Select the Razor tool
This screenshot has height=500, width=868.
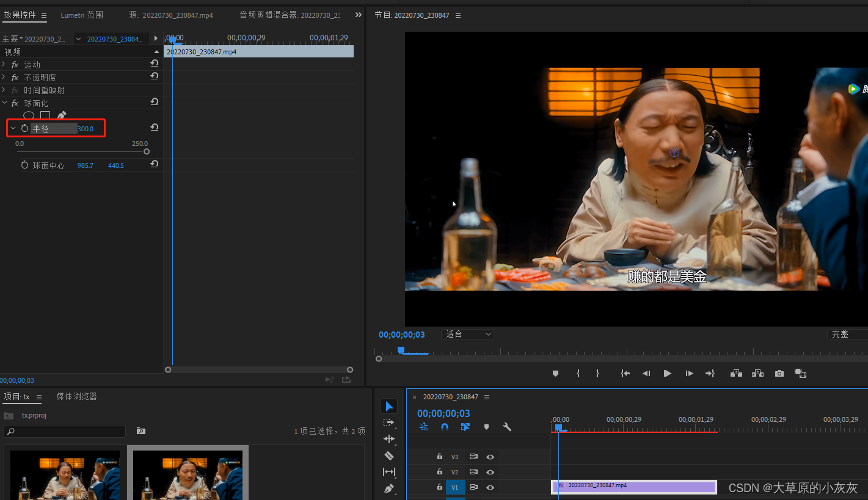pos(389,455)
